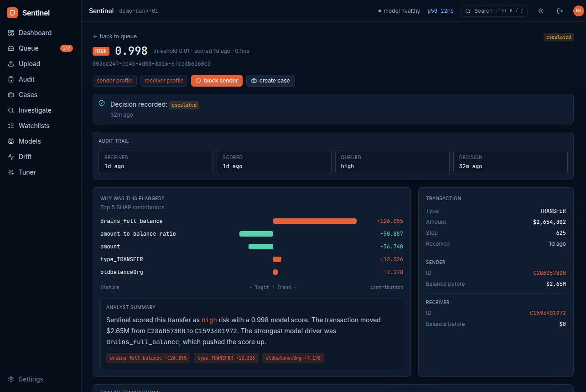Click the briefcase icon in create case
Screen dimensions: 586x392
click(x=254, y=81)
